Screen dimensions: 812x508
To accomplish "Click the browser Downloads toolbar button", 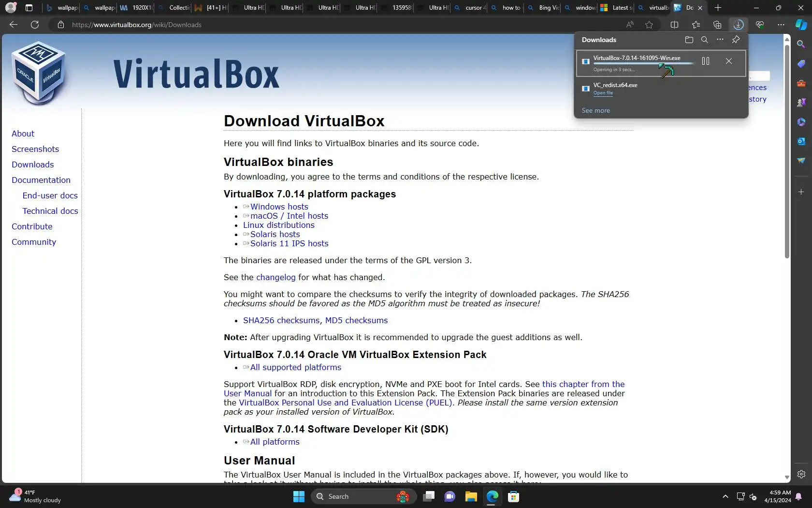I will point(738,25).
